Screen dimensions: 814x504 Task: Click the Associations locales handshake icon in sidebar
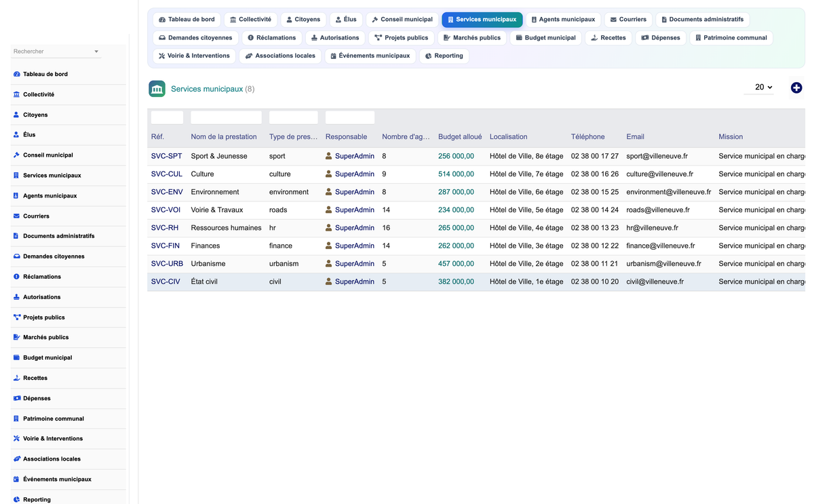(x=16, y=459)
